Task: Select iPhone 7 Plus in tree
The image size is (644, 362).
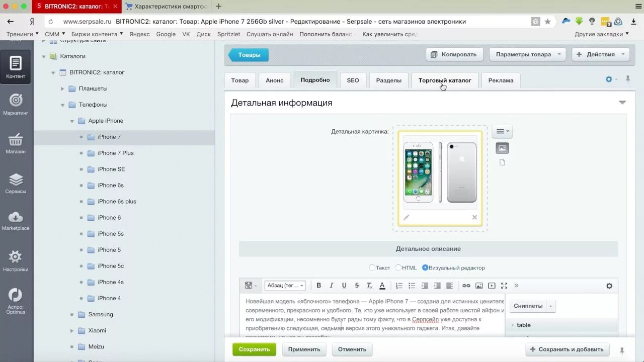Action: click(x=116, y=153)
